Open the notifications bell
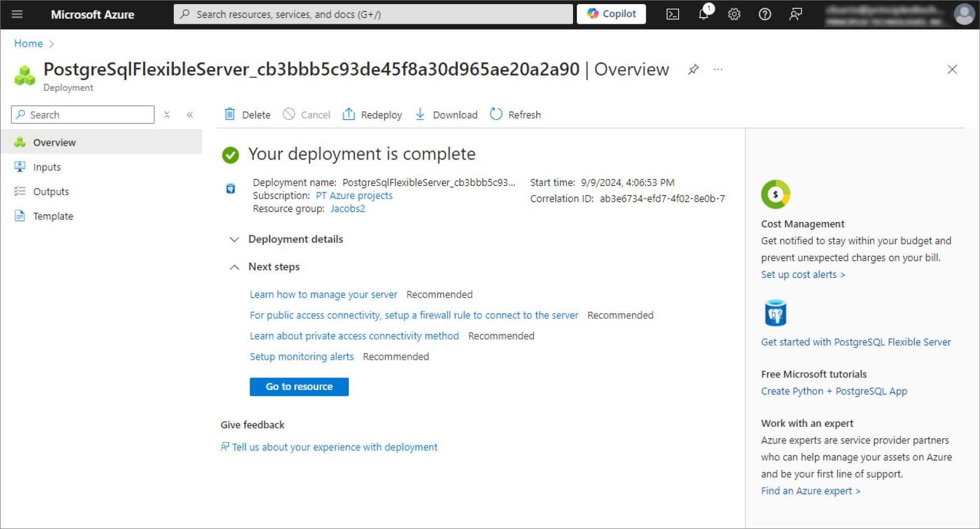The width and height of the screenshot is (980, 529). click(703, 15)
